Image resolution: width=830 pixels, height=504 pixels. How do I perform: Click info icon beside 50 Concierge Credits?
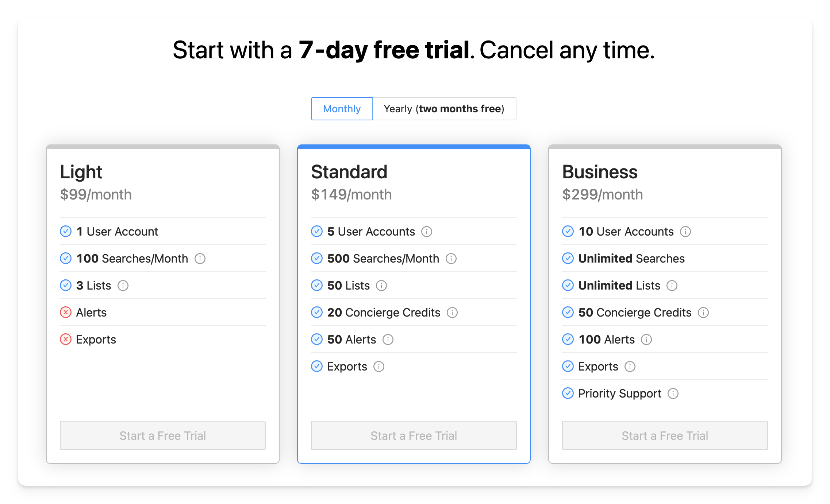[703, 313]
